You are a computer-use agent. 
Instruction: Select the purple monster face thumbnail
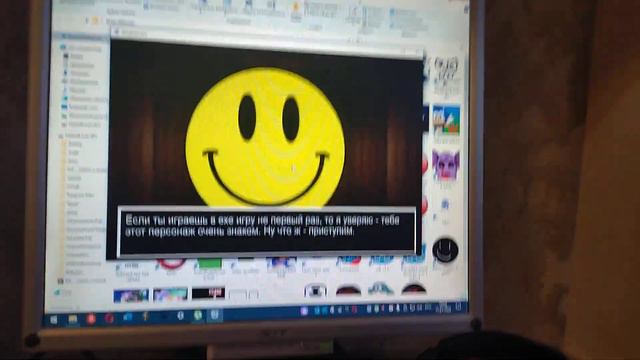click(x=446, y=165)
